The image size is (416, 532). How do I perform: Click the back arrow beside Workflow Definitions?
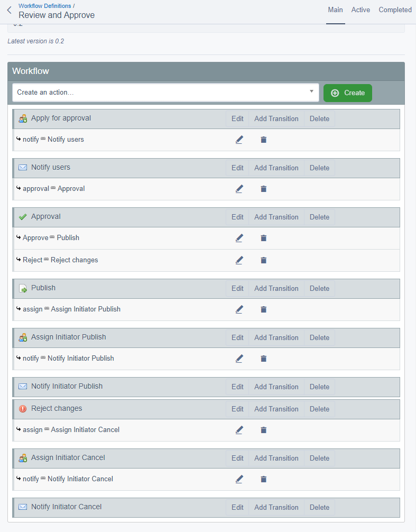9,10
